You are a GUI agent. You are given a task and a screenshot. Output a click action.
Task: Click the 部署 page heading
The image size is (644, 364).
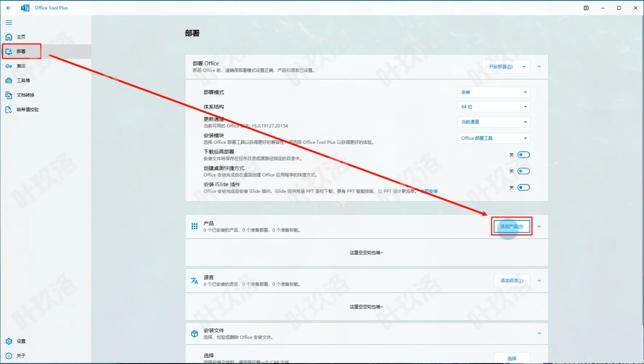192,33
